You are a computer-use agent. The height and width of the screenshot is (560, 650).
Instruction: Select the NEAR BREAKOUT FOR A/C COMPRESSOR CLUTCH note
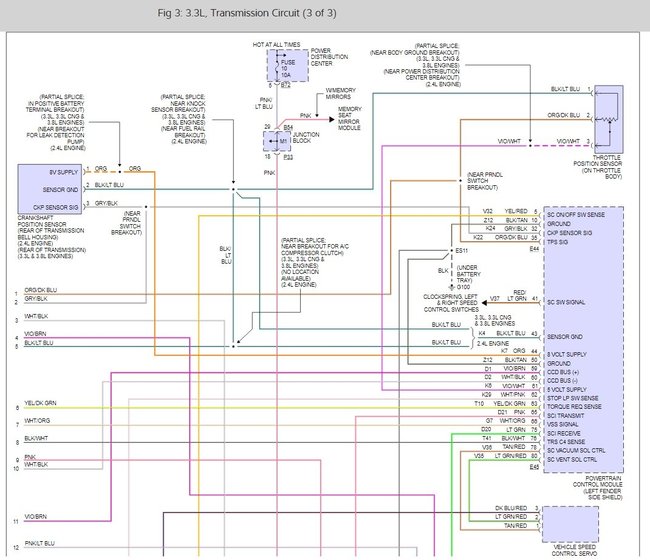315,262
